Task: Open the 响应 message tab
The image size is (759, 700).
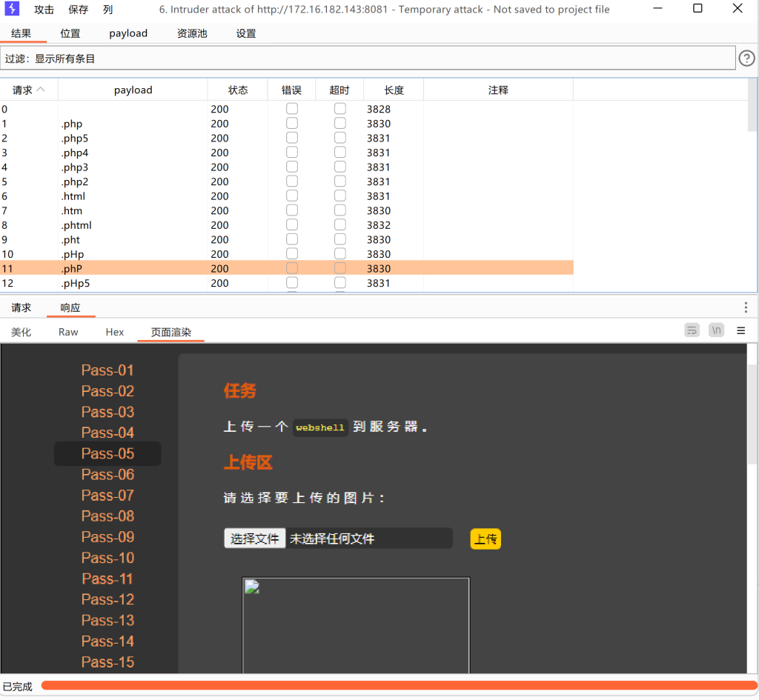Action: 70,307
